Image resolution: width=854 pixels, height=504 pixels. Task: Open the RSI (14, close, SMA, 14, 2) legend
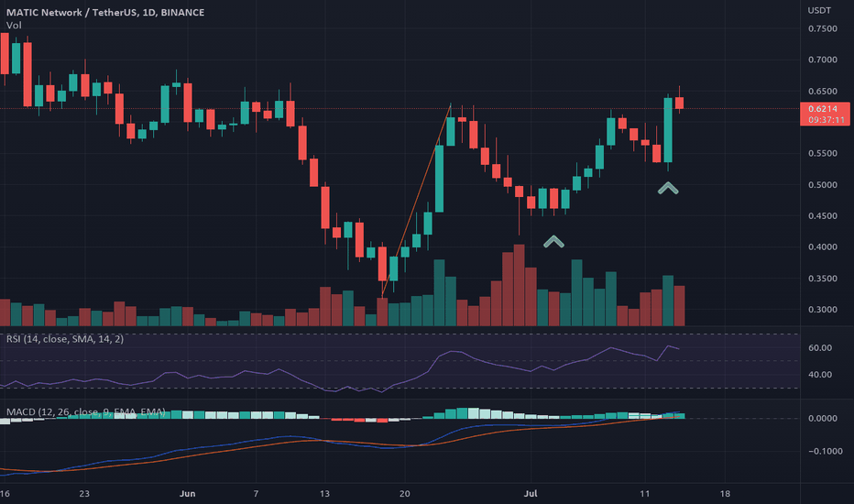coord(65,339)
